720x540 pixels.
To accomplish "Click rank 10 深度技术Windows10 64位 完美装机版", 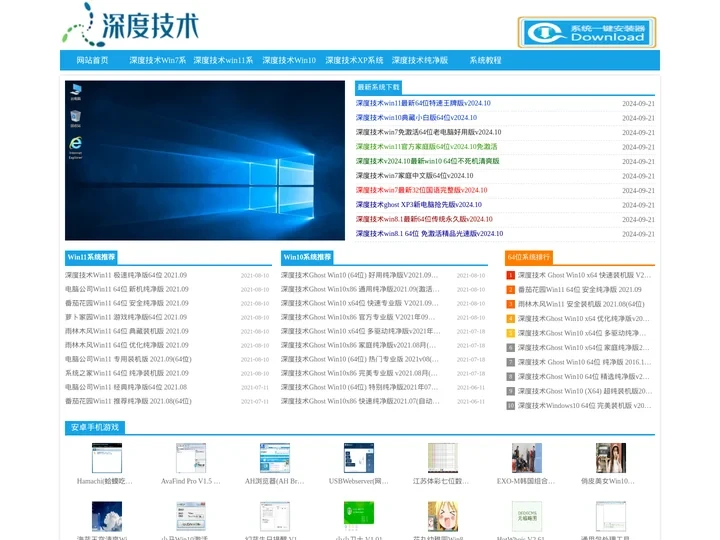I will [x=584, y=406].
